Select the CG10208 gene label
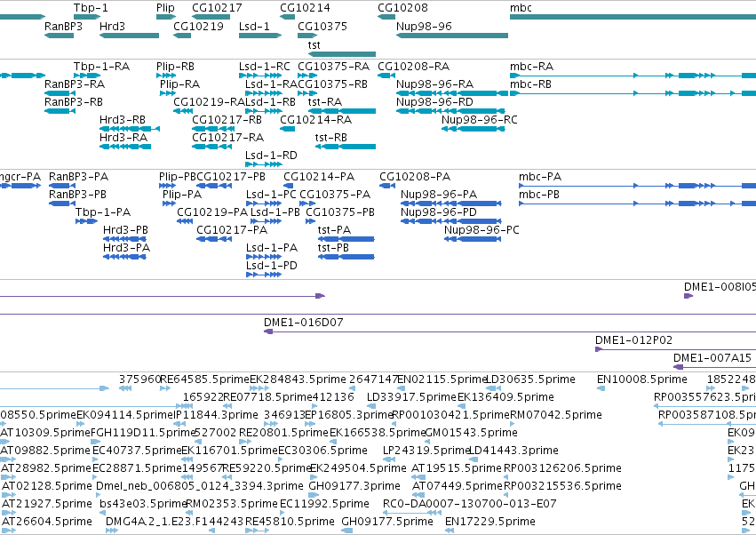The image size is (756, 535). [402, 8]
